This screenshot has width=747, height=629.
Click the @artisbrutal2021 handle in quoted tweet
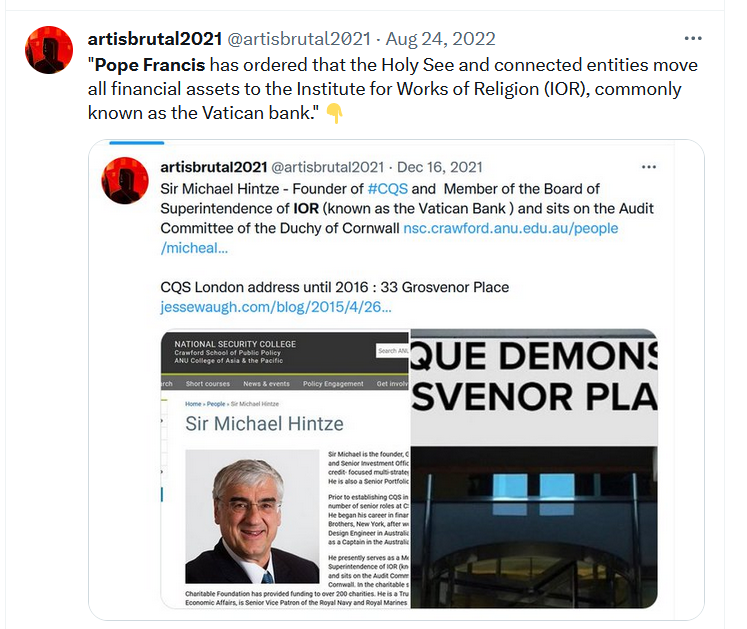tap(327, 167)
